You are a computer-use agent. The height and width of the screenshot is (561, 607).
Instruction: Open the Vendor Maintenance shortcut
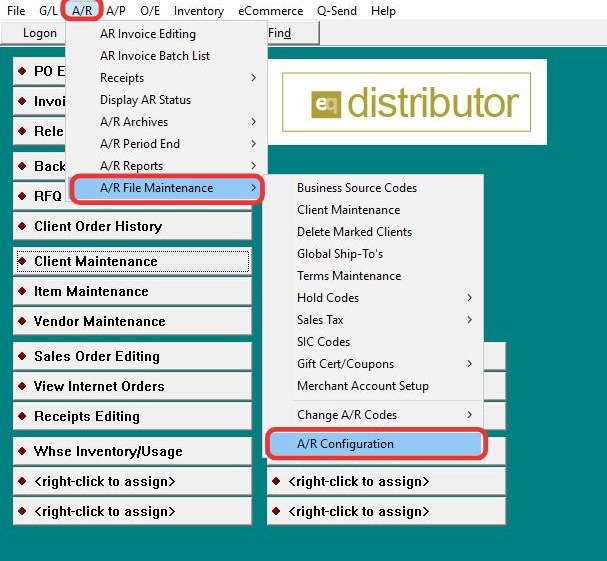point(132,321)
